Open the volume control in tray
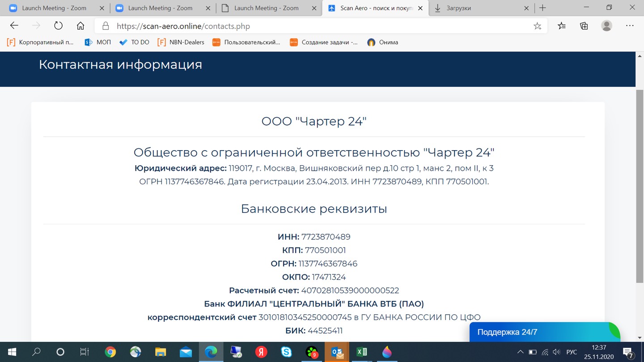 [556, 352]
